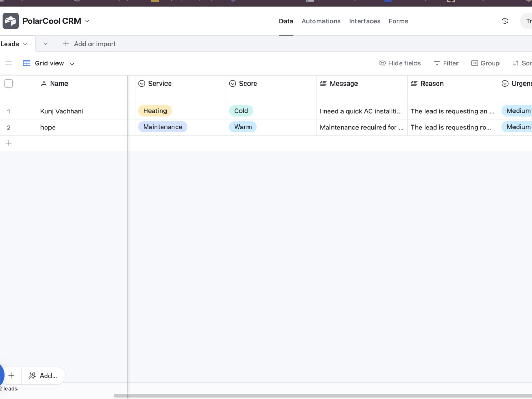Open the Group options
This screenshot has width=532, height=399.
coord(485,63)
